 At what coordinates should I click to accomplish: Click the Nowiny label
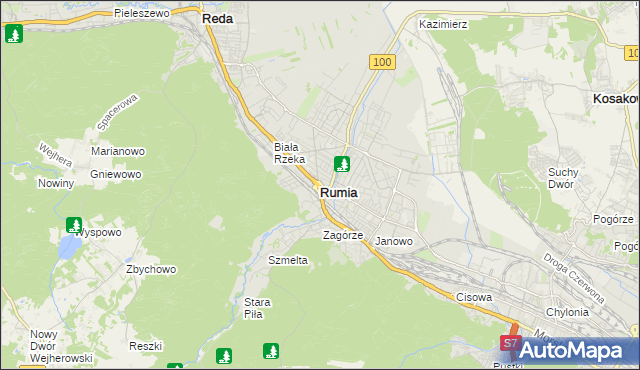(x=56, y=184)
